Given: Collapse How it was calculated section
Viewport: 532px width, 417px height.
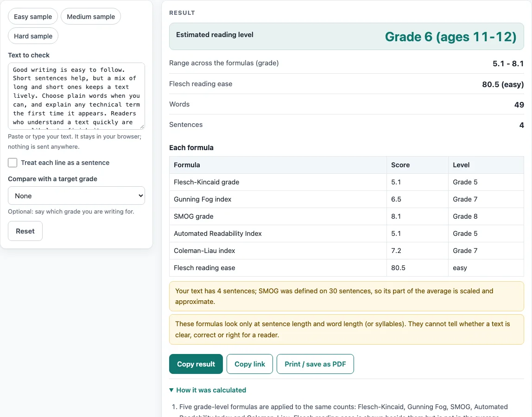Looking at the screenshot, I should [208, 390].
